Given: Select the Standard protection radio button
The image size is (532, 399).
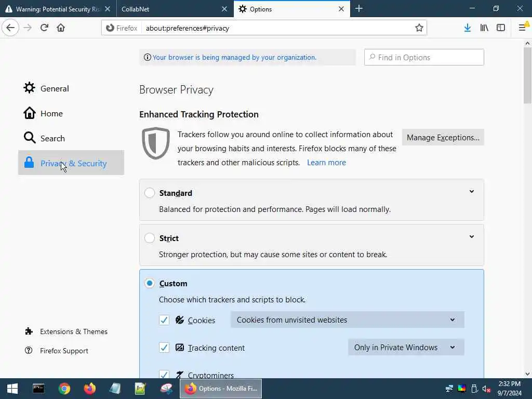Looking at the screenshot, I should point(149,193).
